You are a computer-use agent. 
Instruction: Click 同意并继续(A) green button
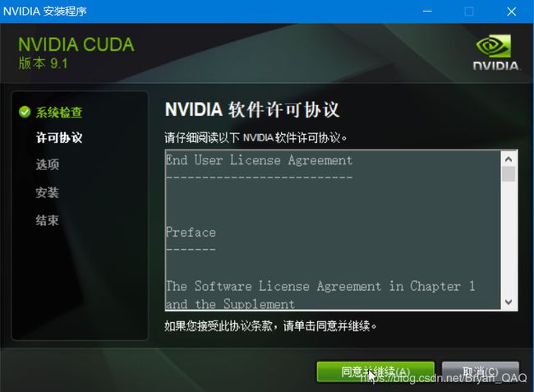click(375, 371)
